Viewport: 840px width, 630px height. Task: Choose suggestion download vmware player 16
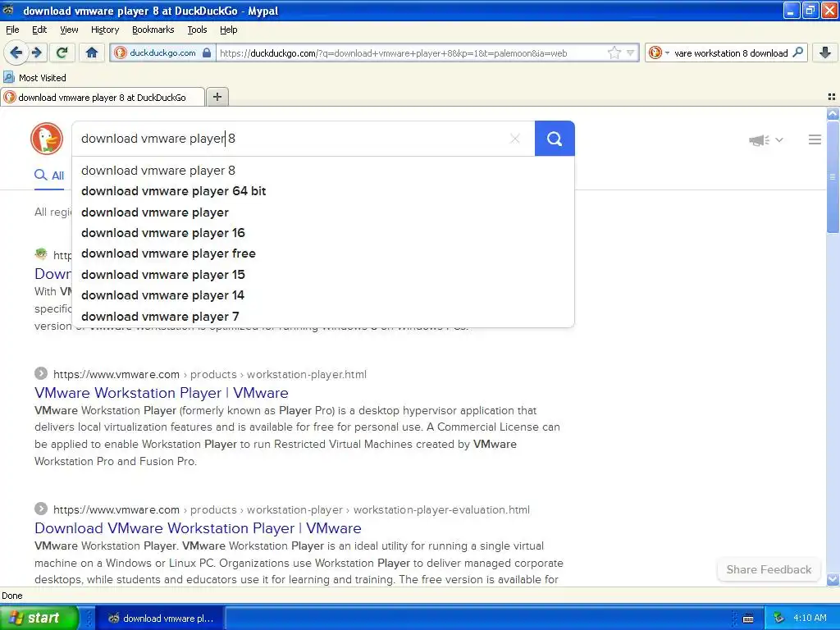click(323, 233)
